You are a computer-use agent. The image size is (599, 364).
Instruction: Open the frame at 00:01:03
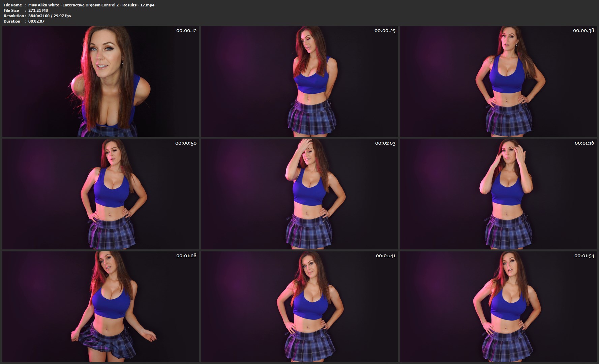tap(299, 194)
